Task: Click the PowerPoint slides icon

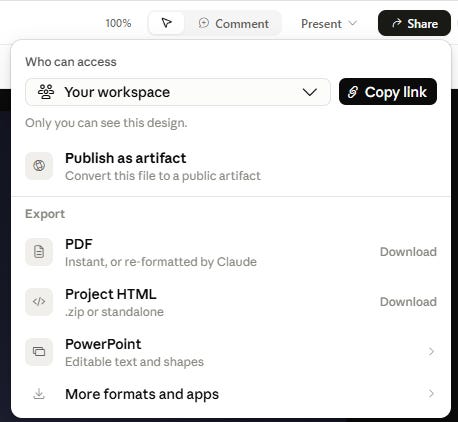Action: click(x=39, y=352)
